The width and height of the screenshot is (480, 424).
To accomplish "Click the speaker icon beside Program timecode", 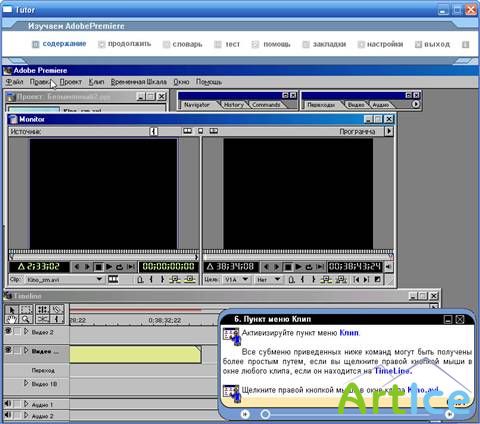I will [x=388, y=267].
